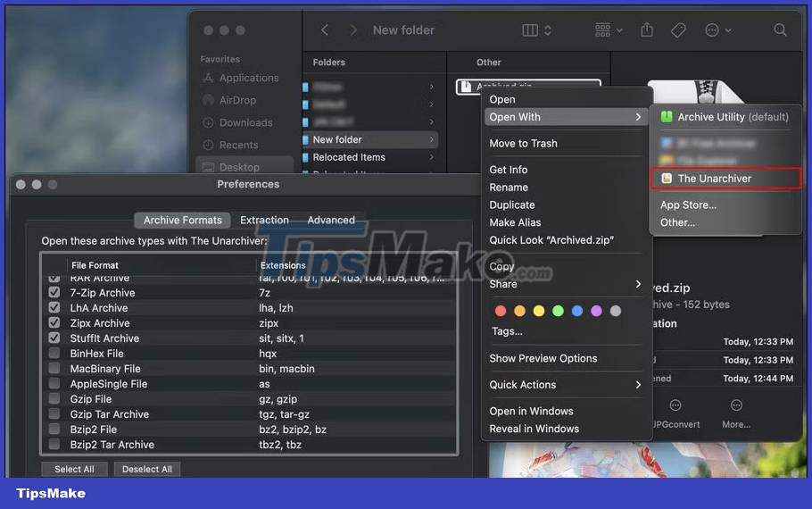Toggle the 7-Zip Archive checkbox
Viewport: 812px width, 509px height.
tap(54, 292)
